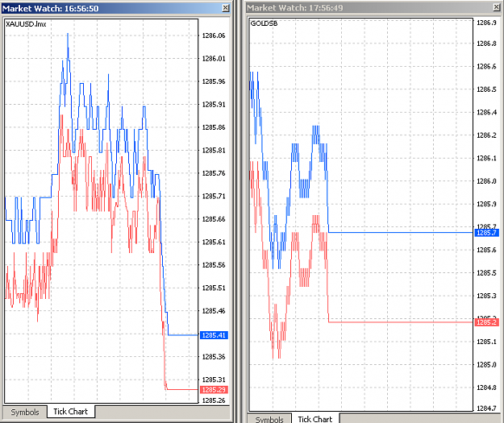Click the 1285.26 bottom scale label

pyautogui.click(x=214, y=400)
